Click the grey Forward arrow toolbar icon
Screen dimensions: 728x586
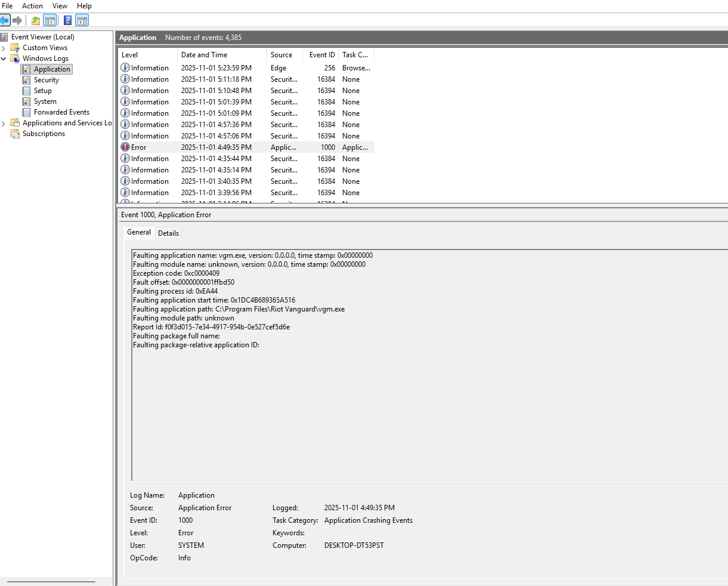17,20
